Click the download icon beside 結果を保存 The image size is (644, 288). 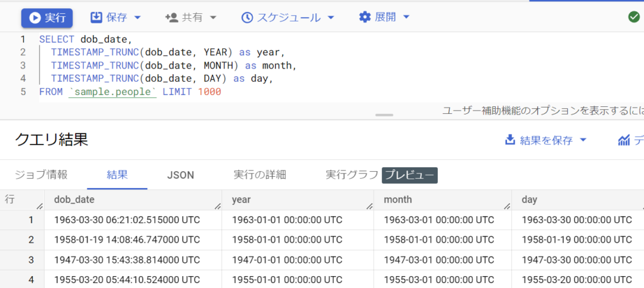[509, 140]
